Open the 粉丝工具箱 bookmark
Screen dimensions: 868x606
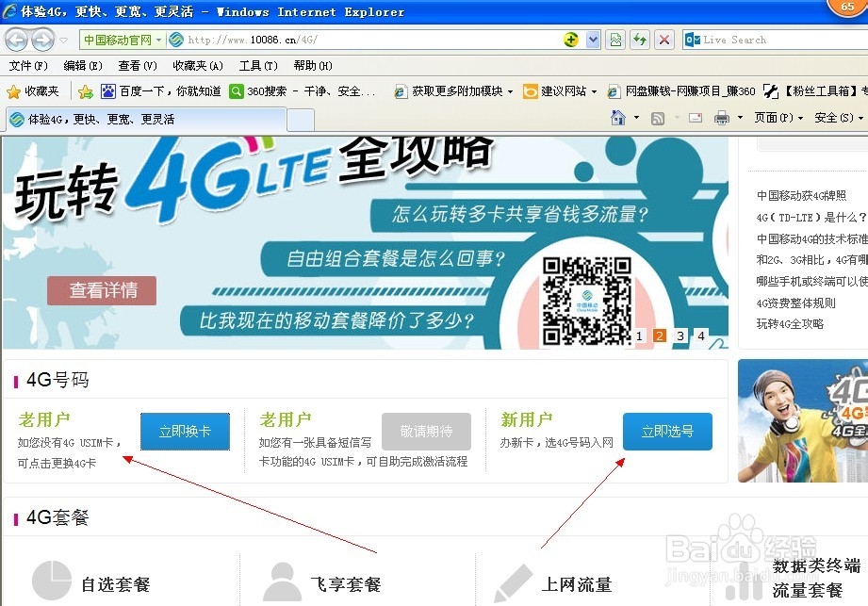pos(815,91)
